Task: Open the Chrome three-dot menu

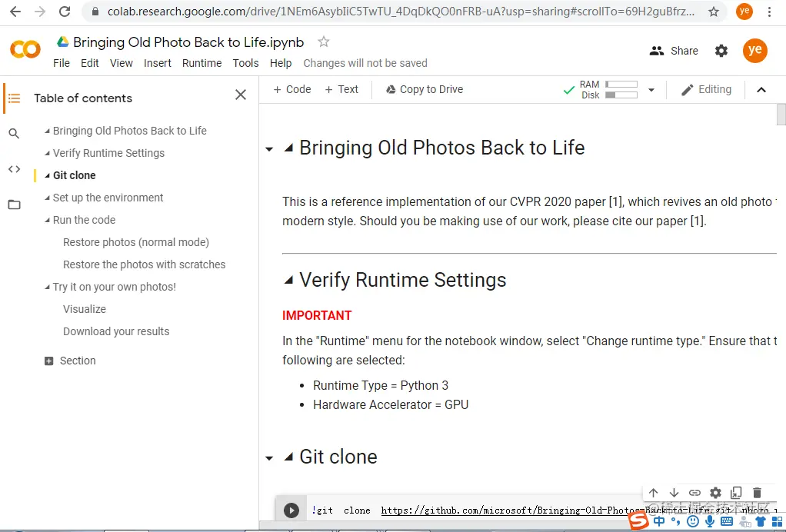Action: (x=769, y=12)
